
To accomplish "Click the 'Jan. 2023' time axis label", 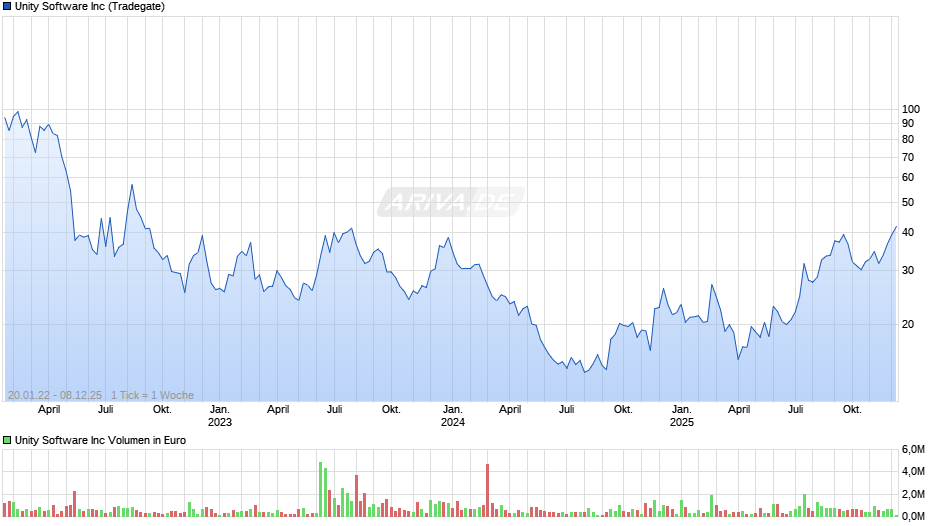I will 219,416.
